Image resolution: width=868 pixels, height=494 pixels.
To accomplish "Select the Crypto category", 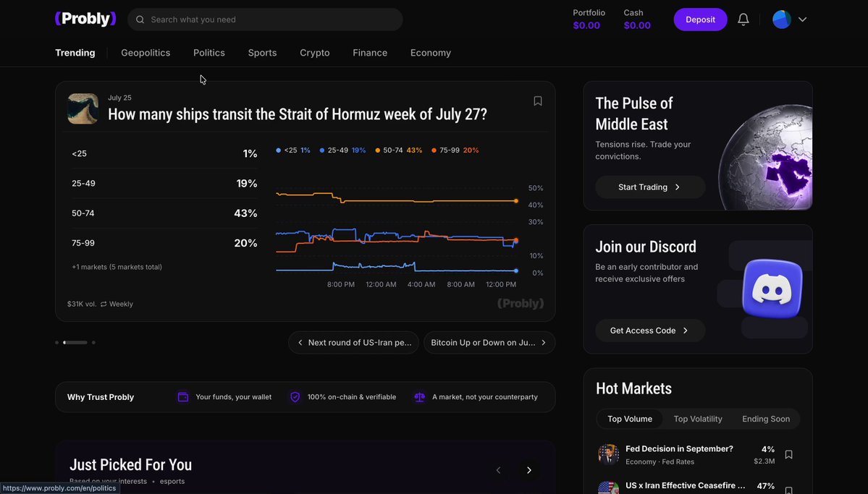I will (314, 53).
